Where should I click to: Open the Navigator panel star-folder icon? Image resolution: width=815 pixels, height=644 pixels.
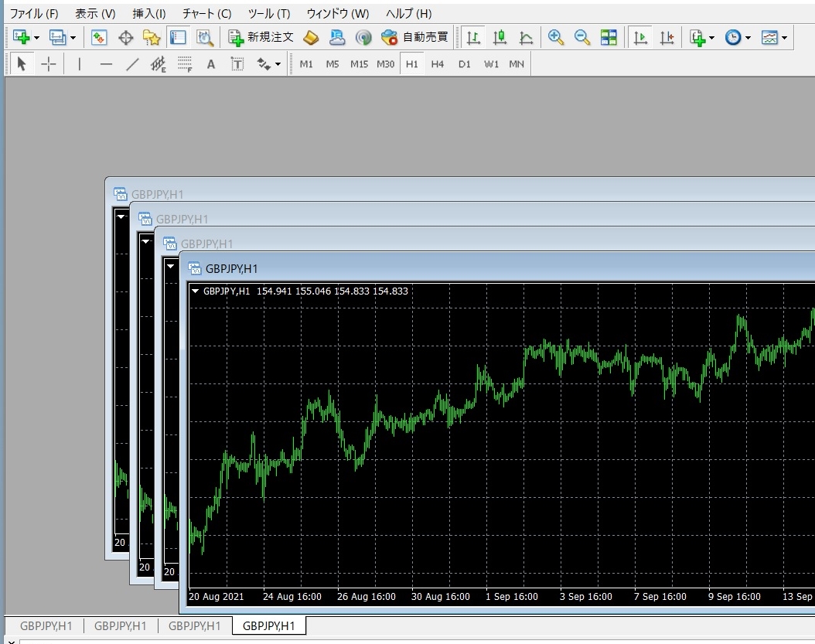[152, 37]
